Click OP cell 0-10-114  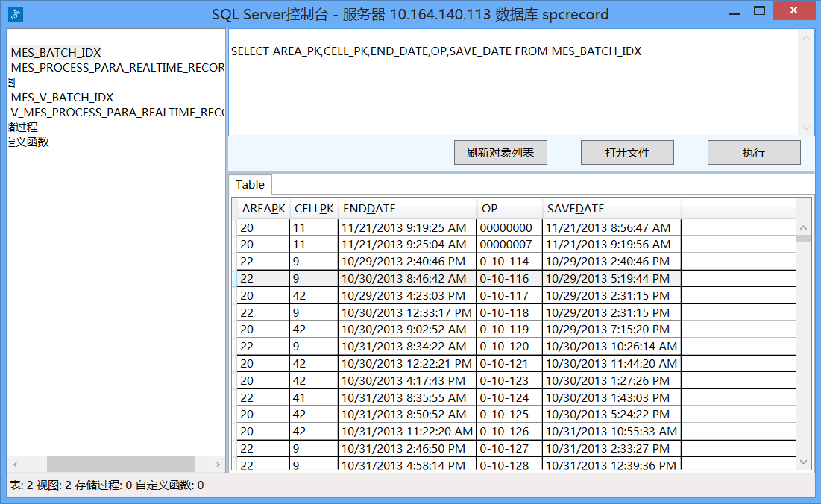coord(509,262)
